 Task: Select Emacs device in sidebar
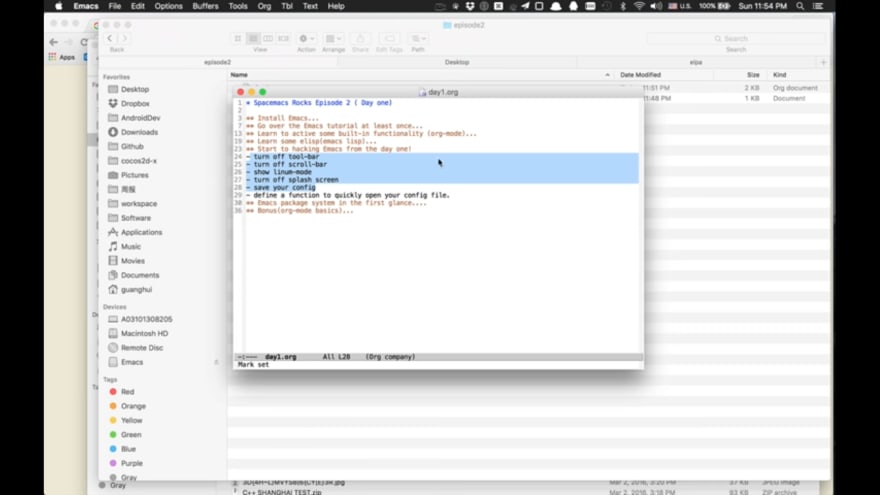(132, 362)
